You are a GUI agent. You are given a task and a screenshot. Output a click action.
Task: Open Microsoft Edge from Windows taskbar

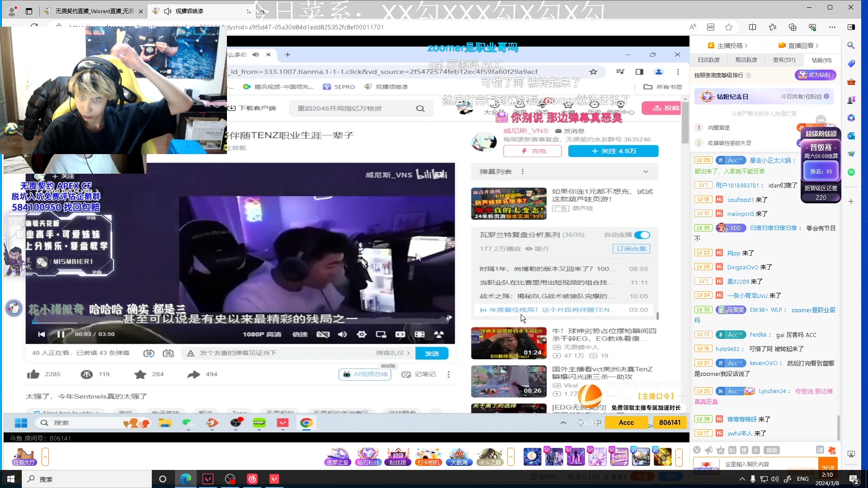pyautogui.click(x=186, y=479)
